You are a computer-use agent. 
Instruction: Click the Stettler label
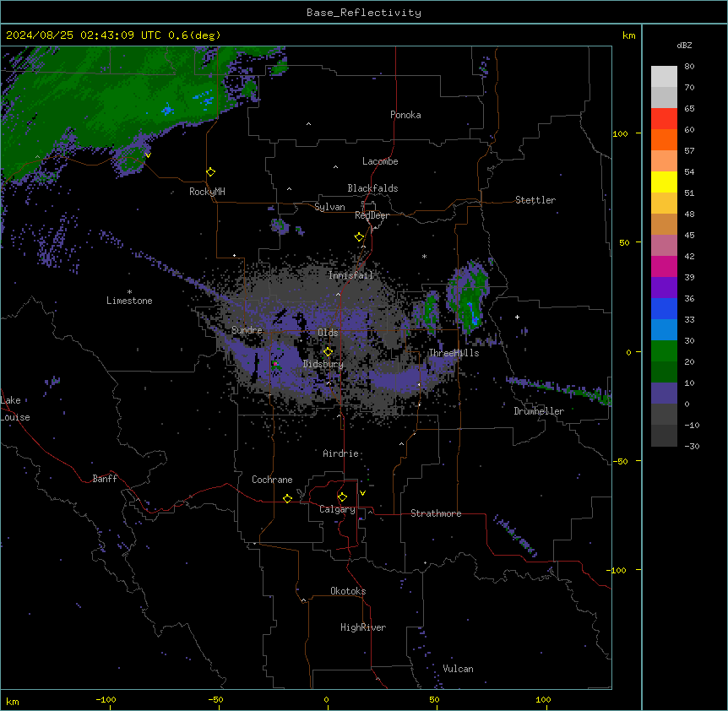point(535,200)
